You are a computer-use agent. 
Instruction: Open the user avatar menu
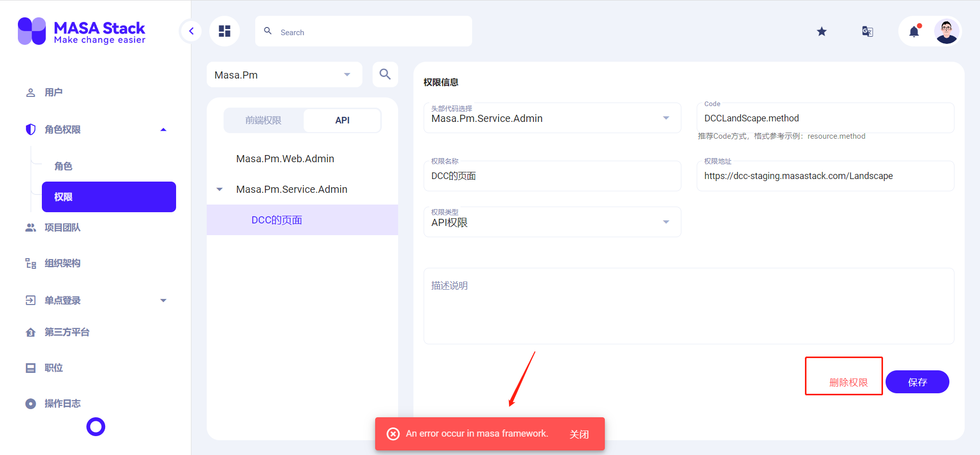click(x=947, y=32)
